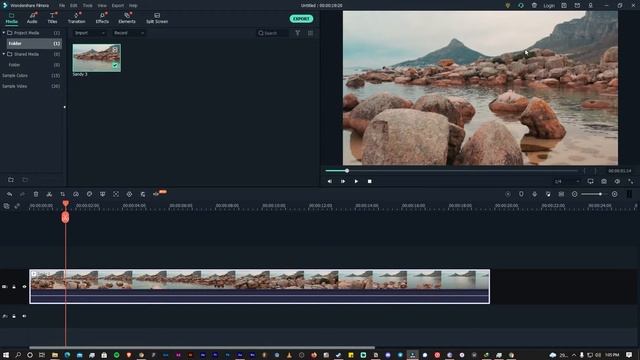Delete the selected clip with trash icon
Viewport: 640px width, 360px height.
coord(36,194)
